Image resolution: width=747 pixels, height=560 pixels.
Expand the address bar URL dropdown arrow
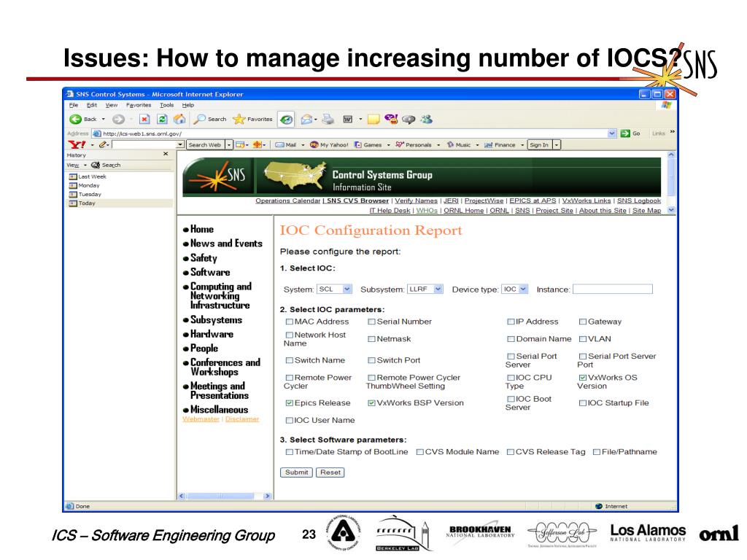[x=612, y=134]
